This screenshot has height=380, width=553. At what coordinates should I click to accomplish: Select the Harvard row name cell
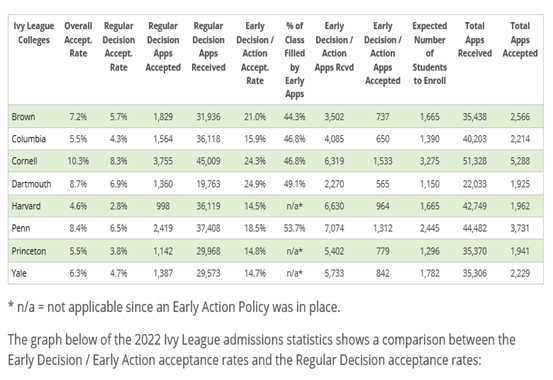tap(26, 206)
